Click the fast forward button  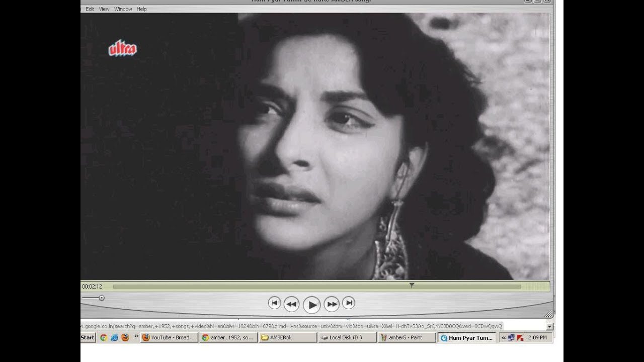pyautogui.click(x=331, y=304)
